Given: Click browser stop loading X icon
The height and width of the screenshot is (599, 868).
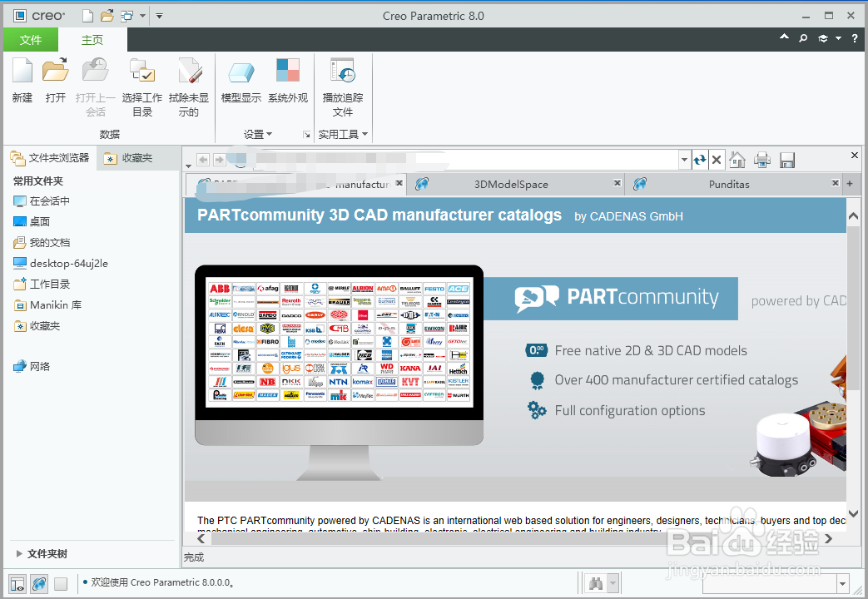Looking at the screenshot, I should click(x=717, y=160).
